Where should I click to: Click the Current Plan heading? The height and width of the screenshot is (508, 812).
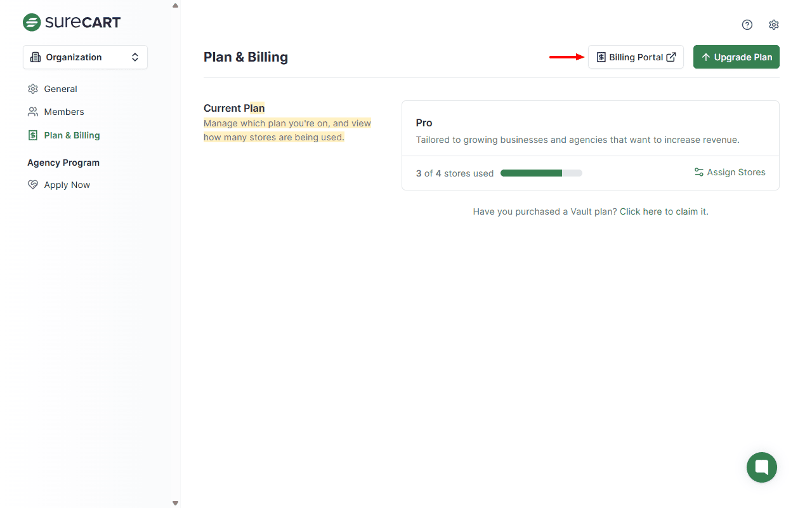click(234, 108)
